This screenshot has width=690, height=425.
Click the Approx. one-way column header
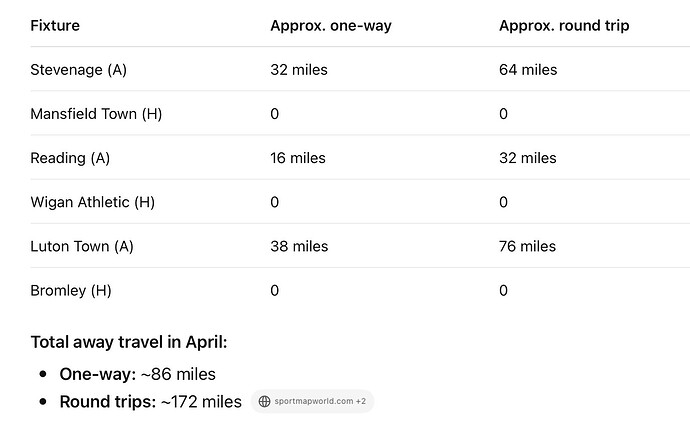click(x=331, y=26)
